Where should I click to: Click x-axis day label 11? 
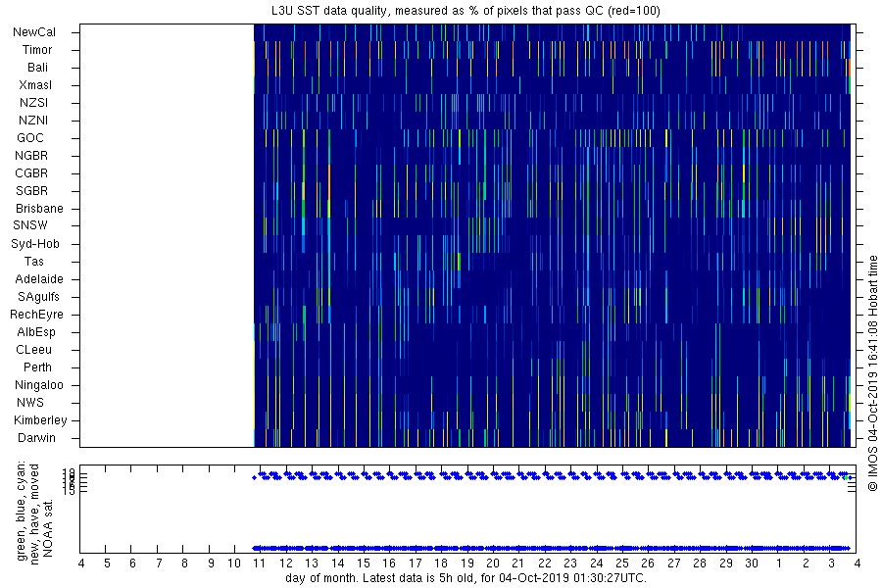(260, 563)
